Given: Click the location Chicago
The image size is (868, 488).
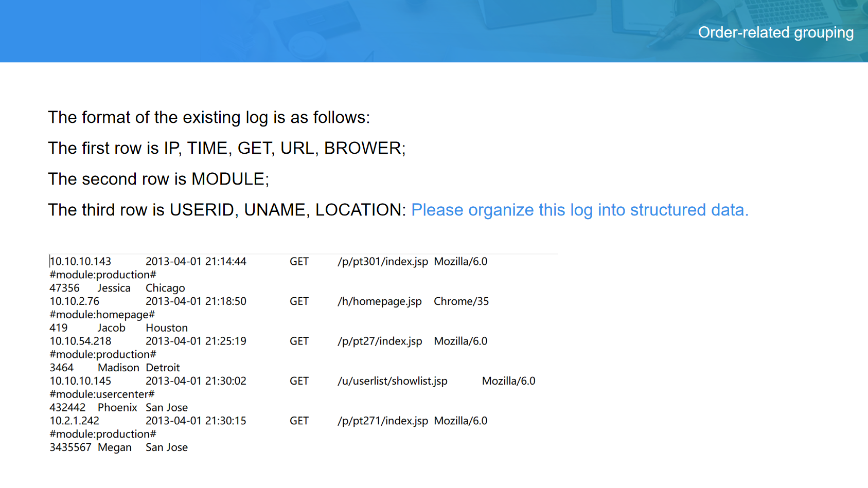Looking at the screenshot, I should [165, 288].
